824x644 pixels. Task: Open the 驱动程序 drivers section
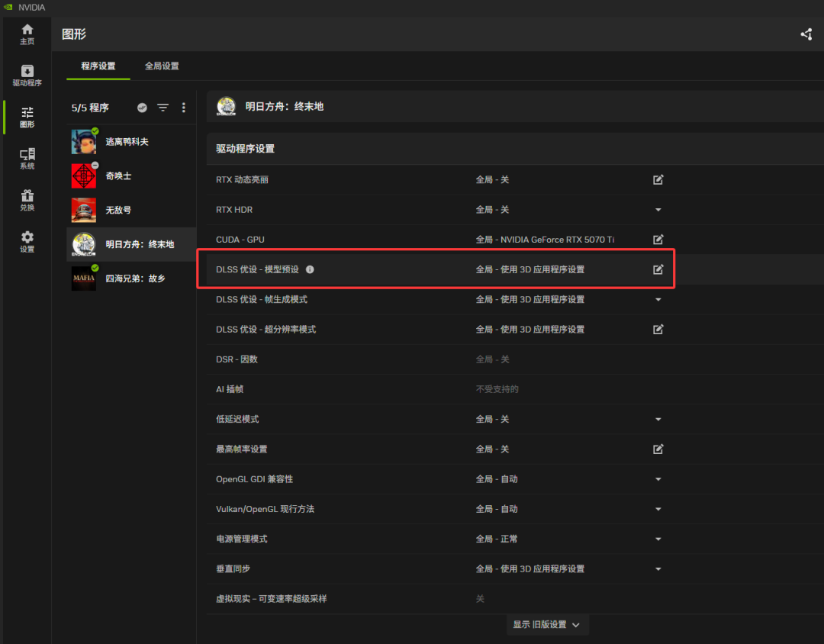[x=27, y=76]
